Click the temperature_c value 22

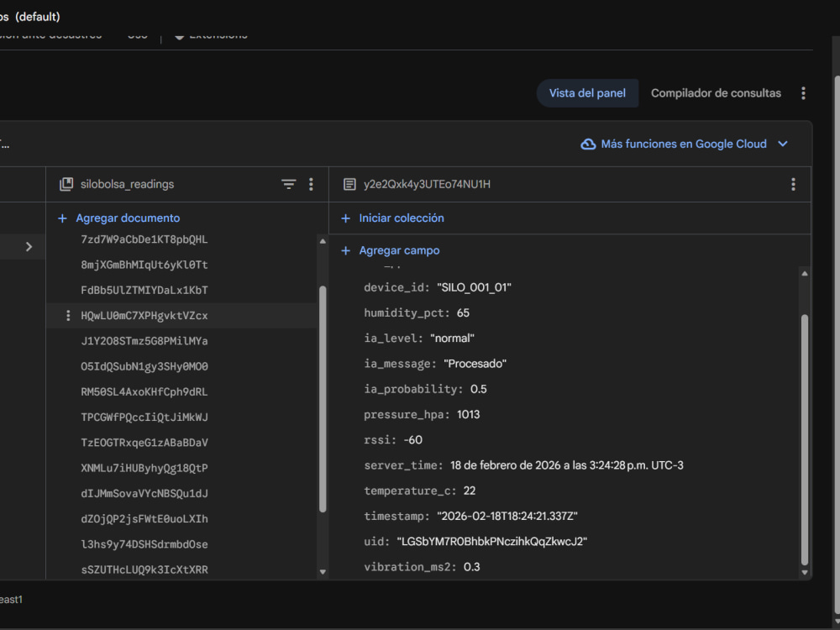(470, 491)
